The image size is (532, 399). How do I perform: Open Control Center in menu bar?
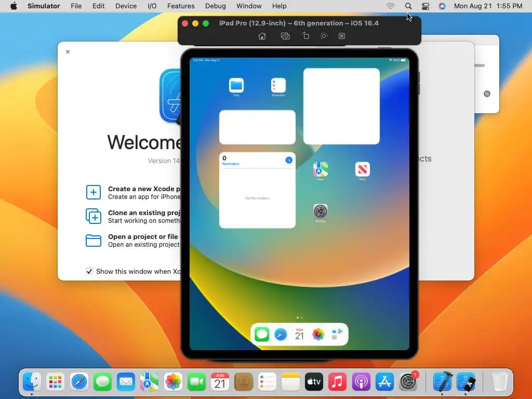pos(425,6)
